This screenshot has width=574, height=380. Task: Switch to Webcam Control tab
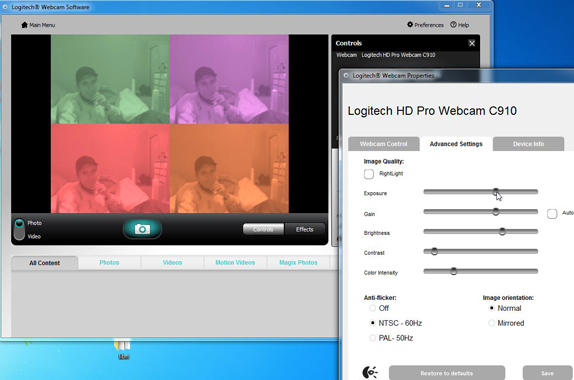384,144
